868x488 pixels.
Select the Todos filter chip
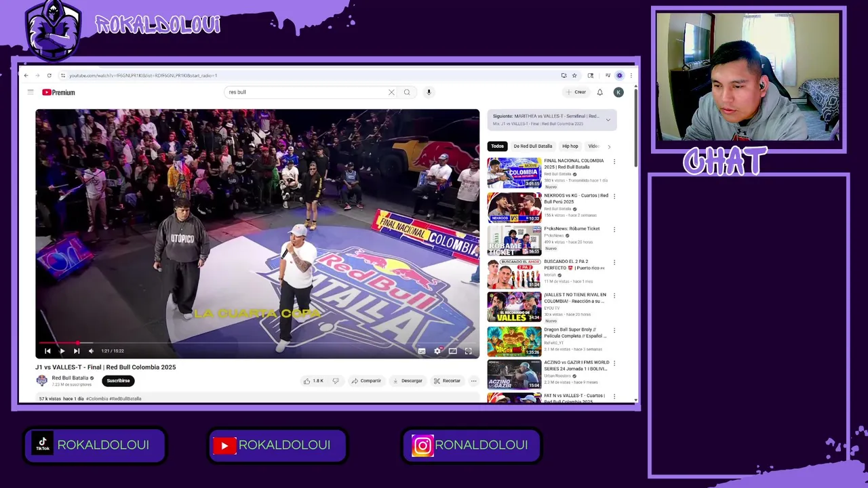tap(497, 146)
